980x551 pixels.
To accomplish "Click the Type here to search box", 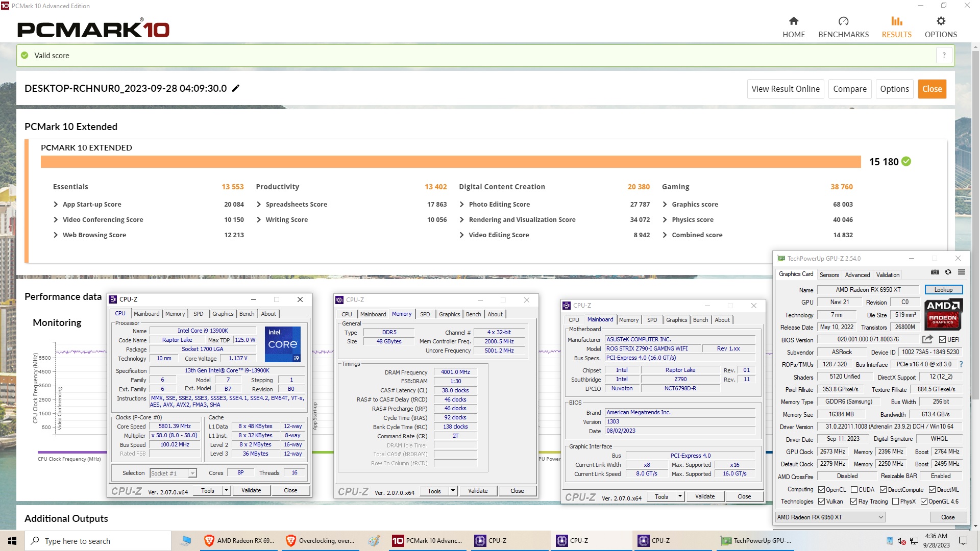I will click(x=98, y=541).
